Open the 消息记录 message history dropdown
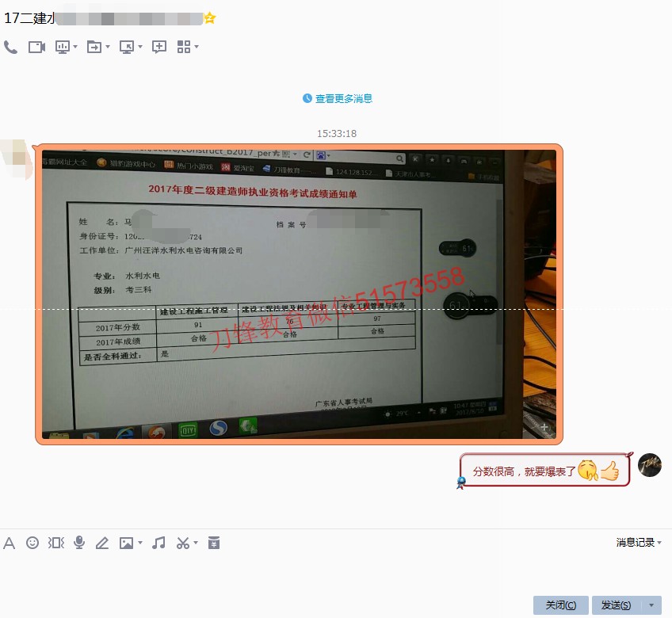 click(639, 543)
